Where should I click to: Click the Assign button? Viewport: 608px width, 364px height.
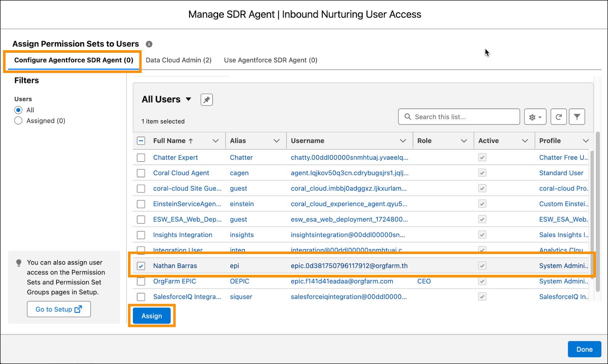pyautogui.click(x=152, y=316)
